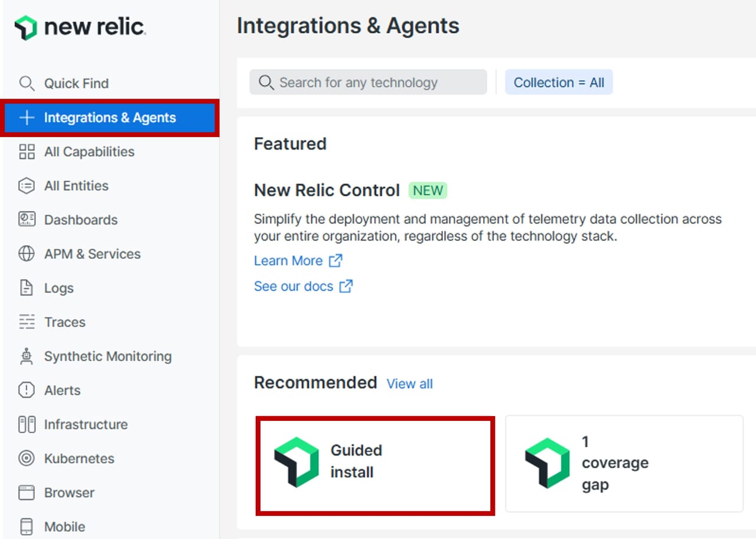The width and height of the screenshot is (756, 539).
Task: Open the Logs menu item
Action: pyautogui.click(x=58, y=288)
